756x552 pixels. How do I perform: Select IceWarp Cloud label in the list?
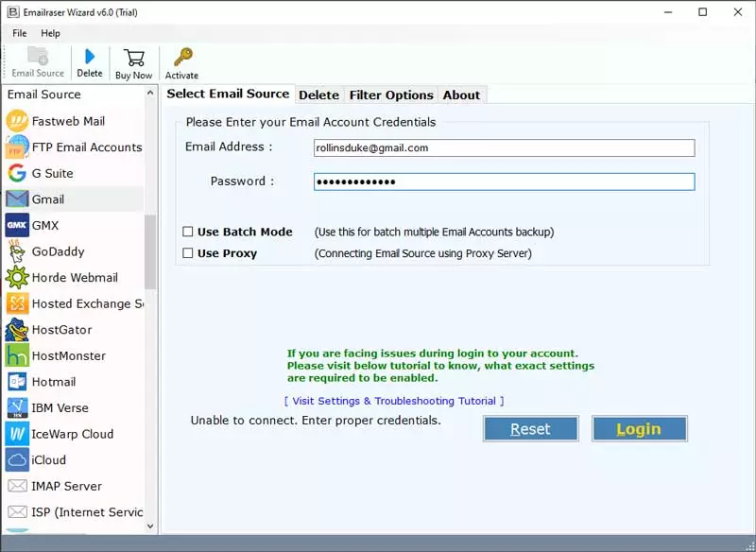coord(73,434)
